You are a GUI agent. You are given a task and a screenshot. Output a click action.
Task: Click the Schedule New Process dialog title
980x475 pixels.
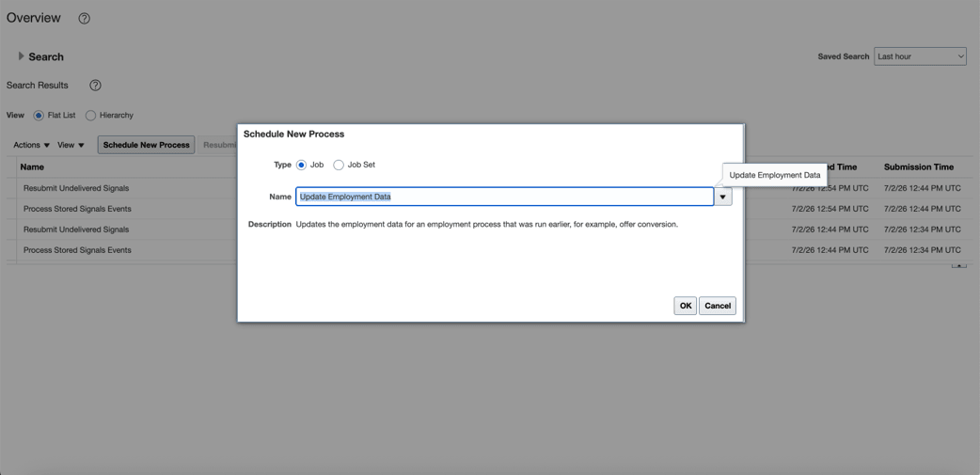pos(293,134)
